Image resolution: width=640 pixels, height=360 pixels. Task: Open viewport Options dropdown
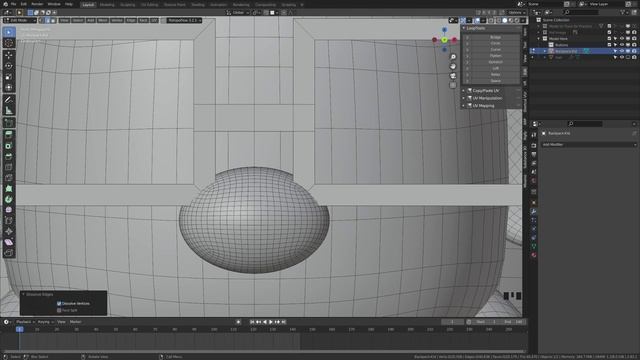click(x=517, y=13)
